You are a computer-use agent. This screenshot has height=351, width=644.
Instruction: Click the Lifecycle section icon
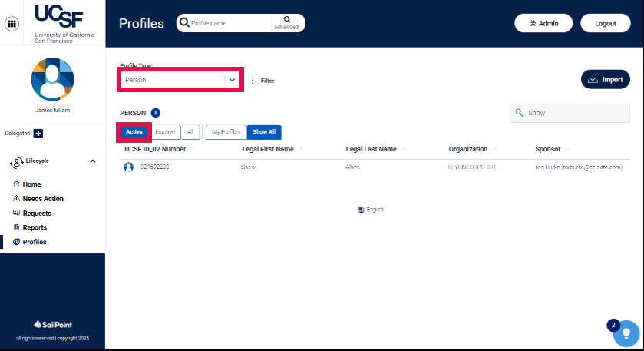[x=16, y=163]
